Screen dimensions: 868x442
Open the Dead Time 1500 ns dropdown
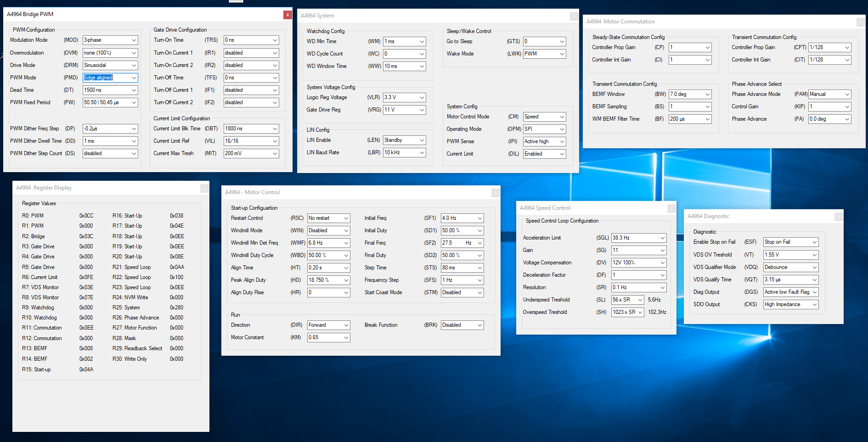click(x=110, y=90)
